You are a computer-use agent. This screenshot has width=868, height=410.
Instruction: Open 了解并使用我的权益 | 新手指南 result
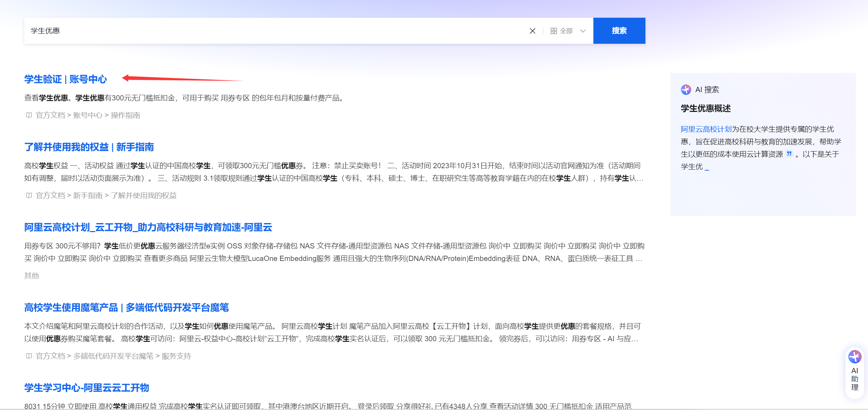coord(89,147)
